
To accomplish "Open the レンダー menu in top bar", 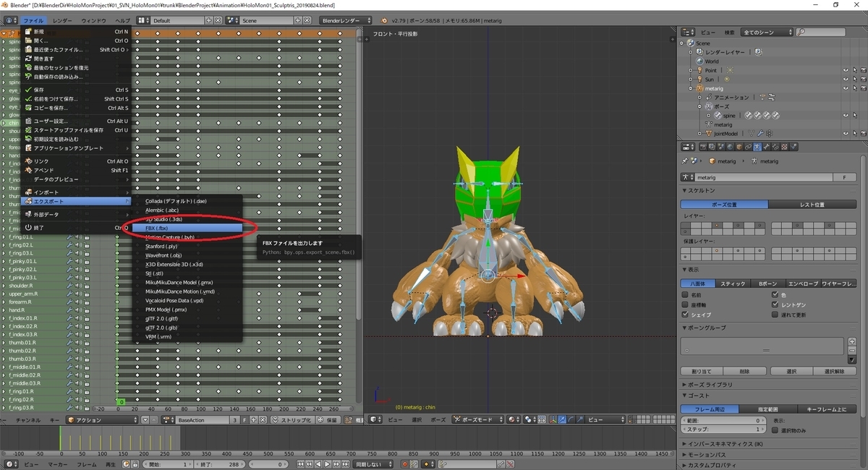I will pyautogui.click(x=62, y=20).
